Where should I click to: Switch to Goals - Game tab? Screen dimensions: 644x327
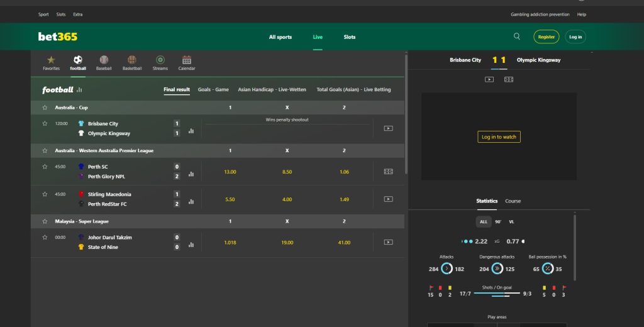pyautogui.click(x=213, y=89)
